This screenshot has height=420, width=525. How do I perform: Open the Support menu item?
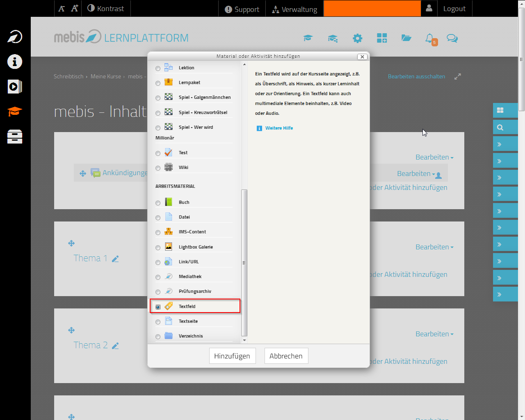click(x=242, y=9)
